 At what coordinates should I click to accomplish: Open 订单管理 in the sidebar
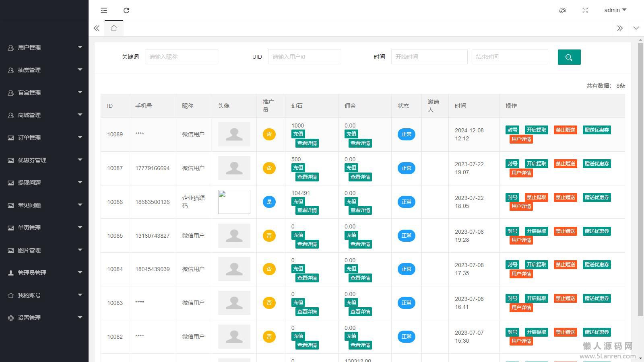click(44, 138)
